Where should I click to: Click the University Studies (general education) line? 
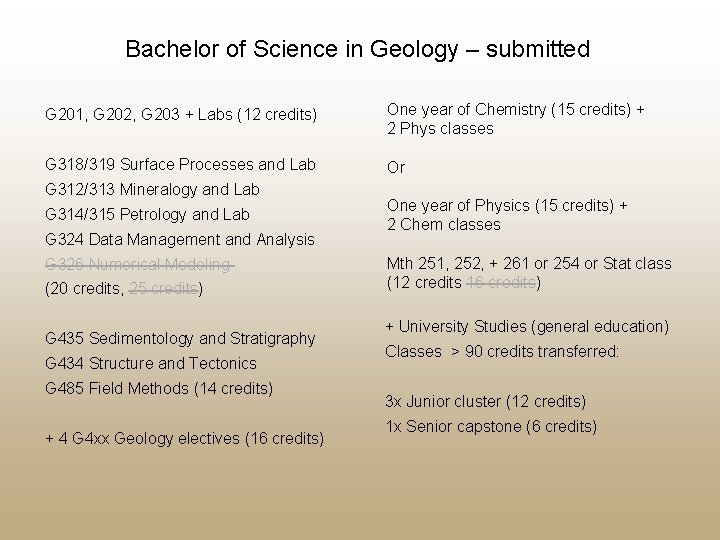[x=527, y=326]
